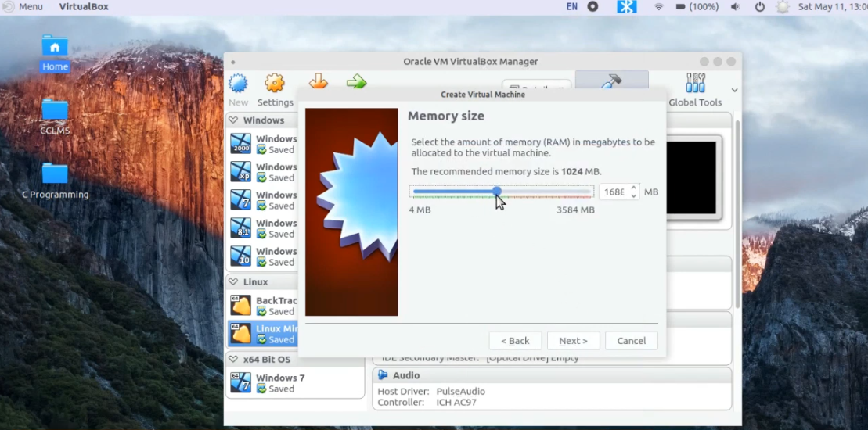The width and height of the screenshot is (868, 430).
Task: Open the CCLMS folder on the desktop
Action: click(55, 116)
